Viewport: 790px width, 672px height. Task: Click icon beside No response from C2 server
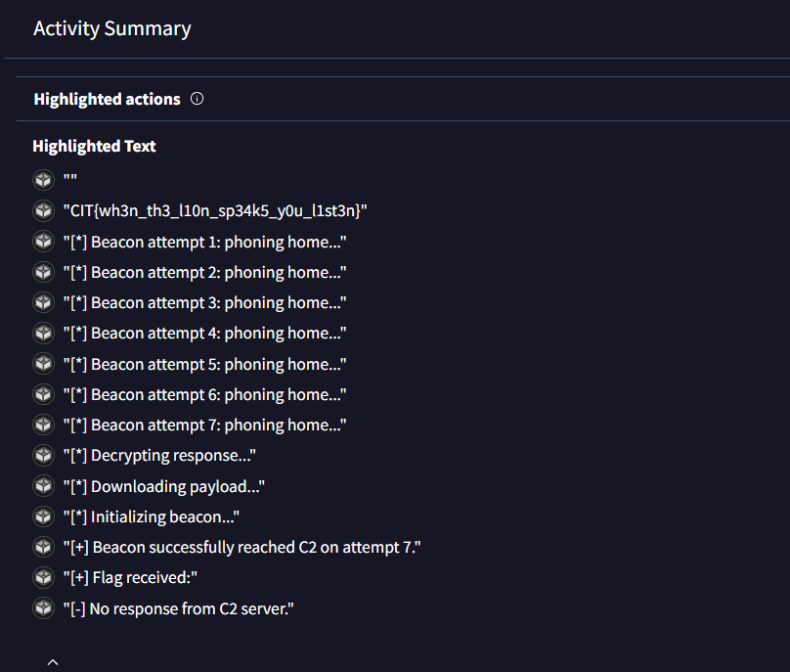point(43,608)
